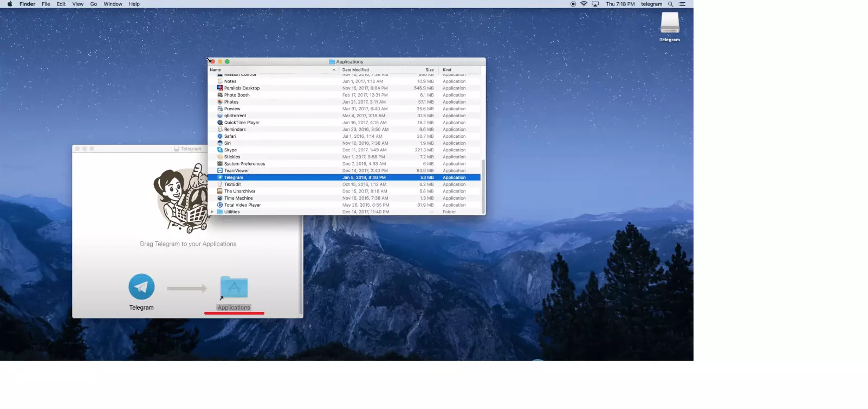Select the Telegram row in Applications list

(x=345, y=177)
